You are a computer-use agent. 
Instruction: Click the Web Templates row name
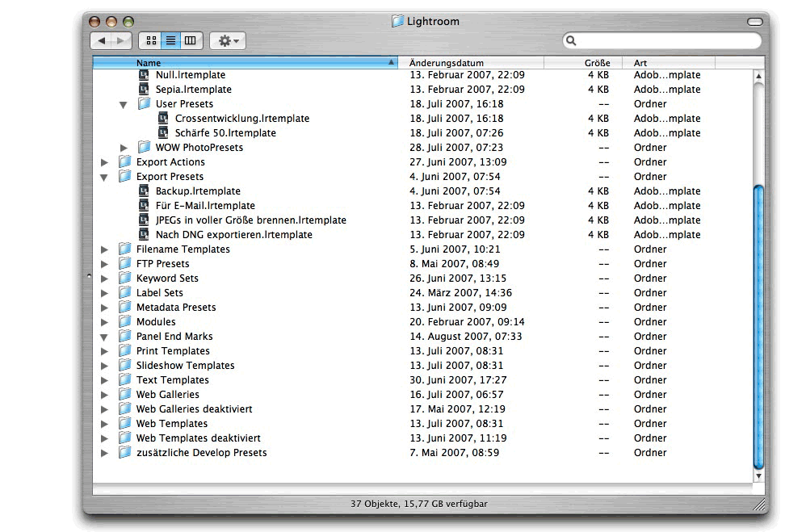point(172,423)
